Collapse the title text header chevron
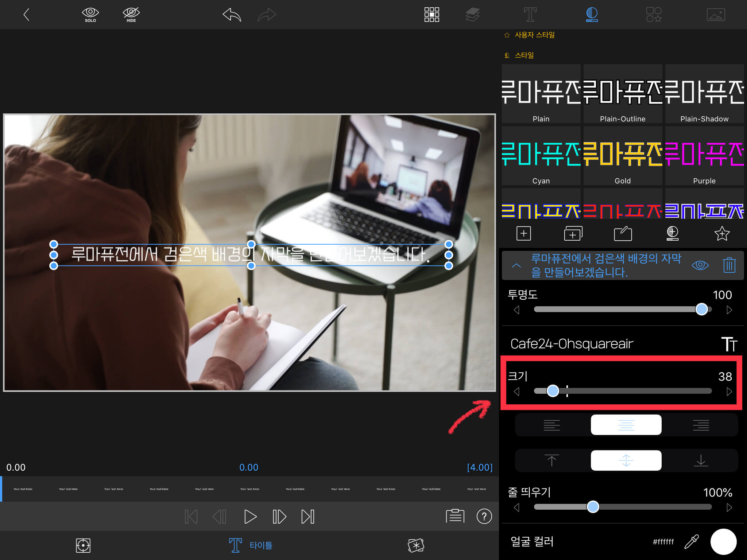This screenshot has height=560, width=747. tap(516, 265)
